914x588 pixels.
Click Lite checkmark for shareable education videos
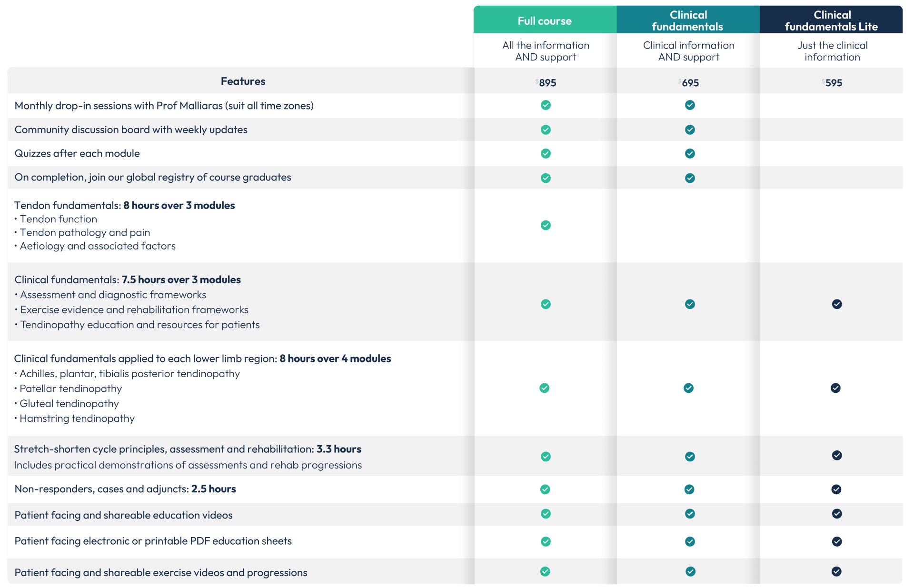coord(836,514)
